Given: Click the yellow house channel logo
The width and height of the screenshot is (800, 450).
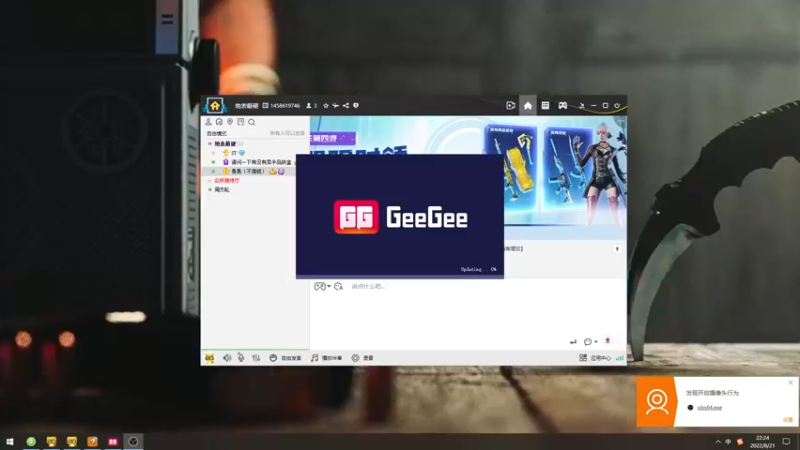Looking at the screenshot, I should [x=215, y=106].
